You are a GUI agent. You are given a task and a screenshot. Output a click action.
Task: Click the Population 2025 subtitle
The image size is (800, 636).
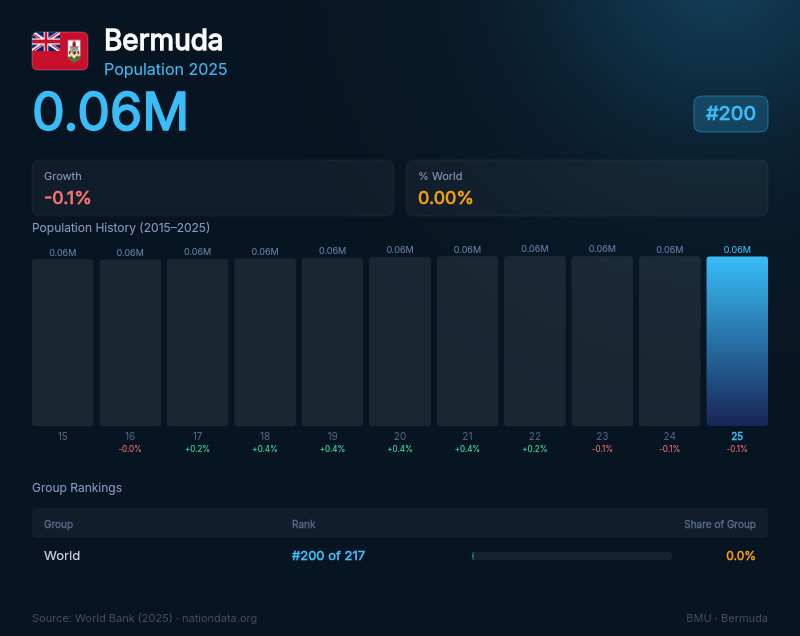click(x=165, y=69)
